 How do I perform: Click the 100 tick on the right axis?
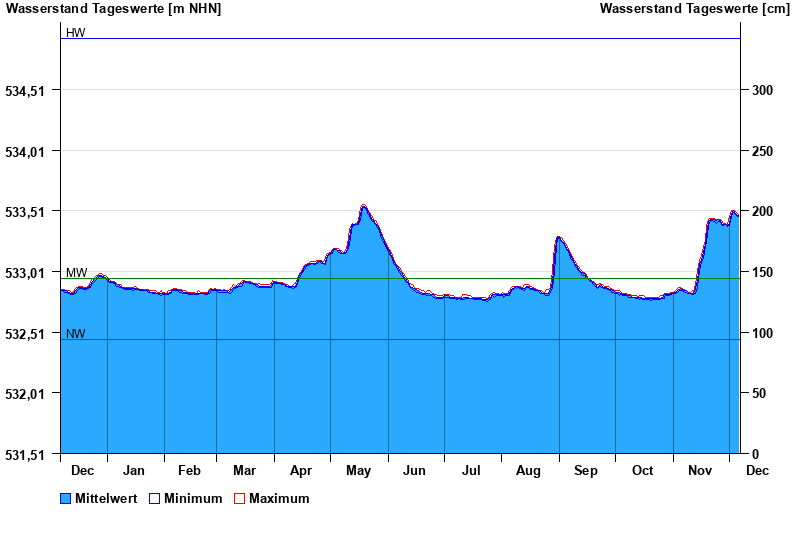[x=762, y=333]
